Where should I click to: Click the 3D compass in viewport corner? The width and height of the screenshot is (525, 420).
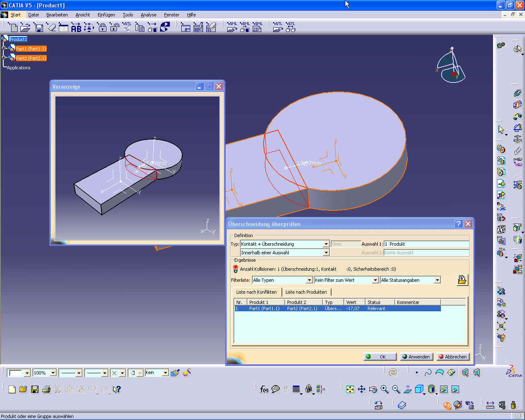(x=450, y=66)
